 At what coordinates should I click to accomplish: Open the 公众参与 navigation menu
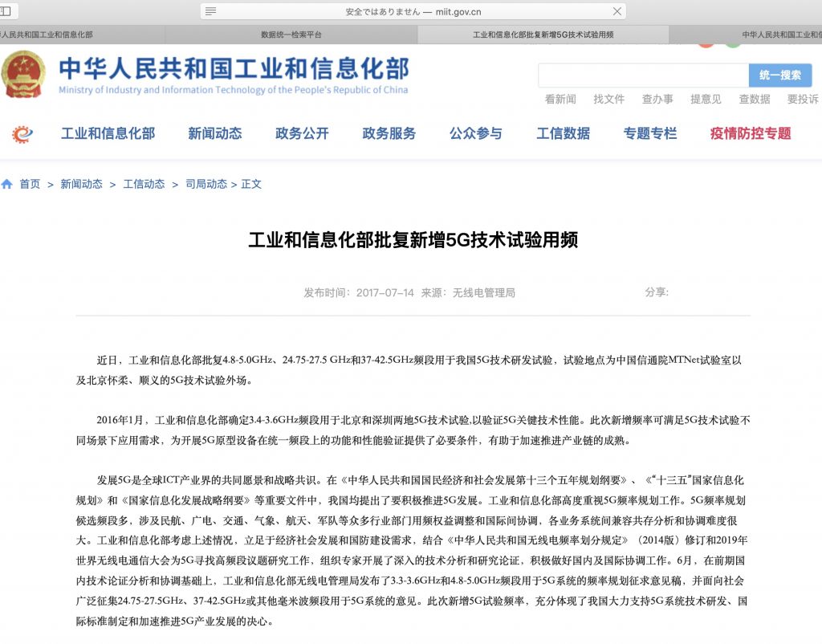[475, 134]
